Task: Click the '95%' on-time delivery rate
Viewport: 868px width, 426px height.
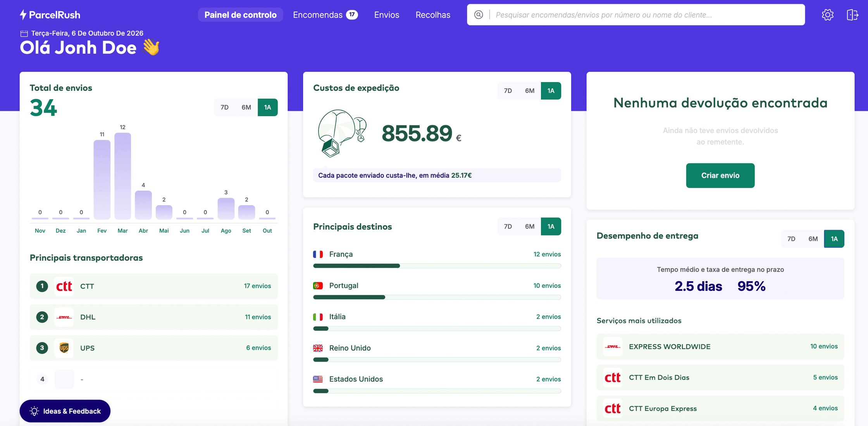Action: 751,286
